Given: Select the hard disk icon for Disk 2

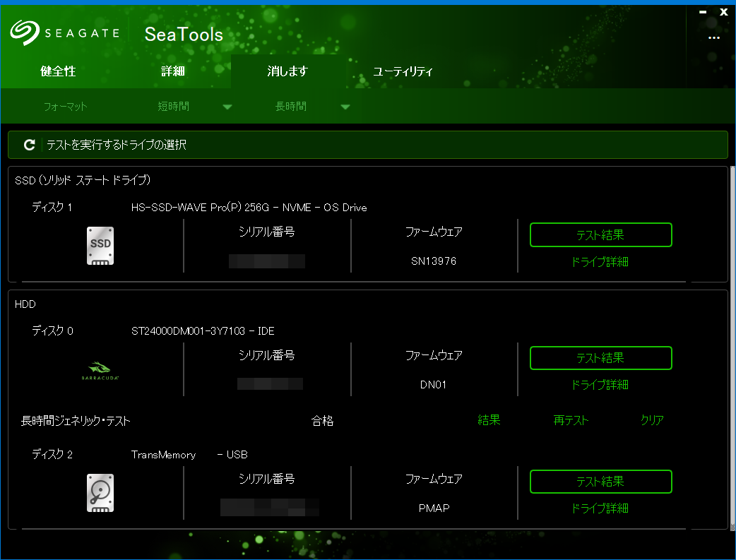Looking at the screenshot, I should [x=100, y=492].
